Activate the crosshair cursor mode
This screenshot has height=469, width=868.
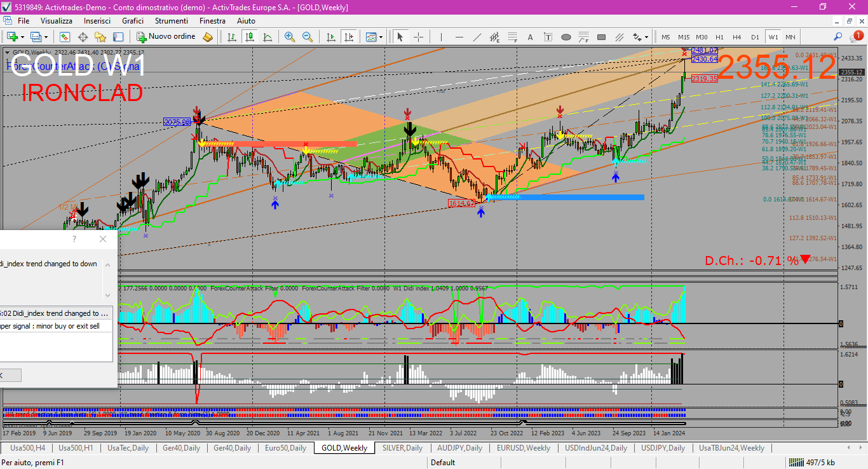tap(417, 37)
